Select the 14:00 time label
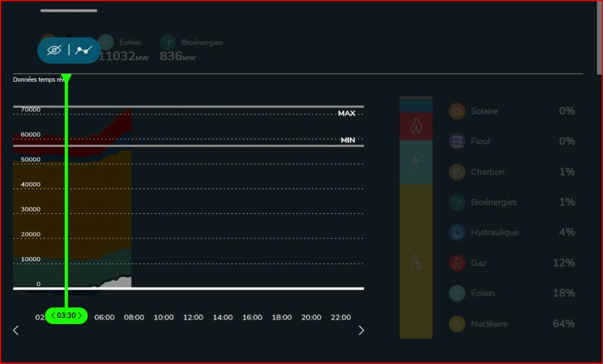The width and height of the screenshot is (603, 364). (x=223, y=317)
